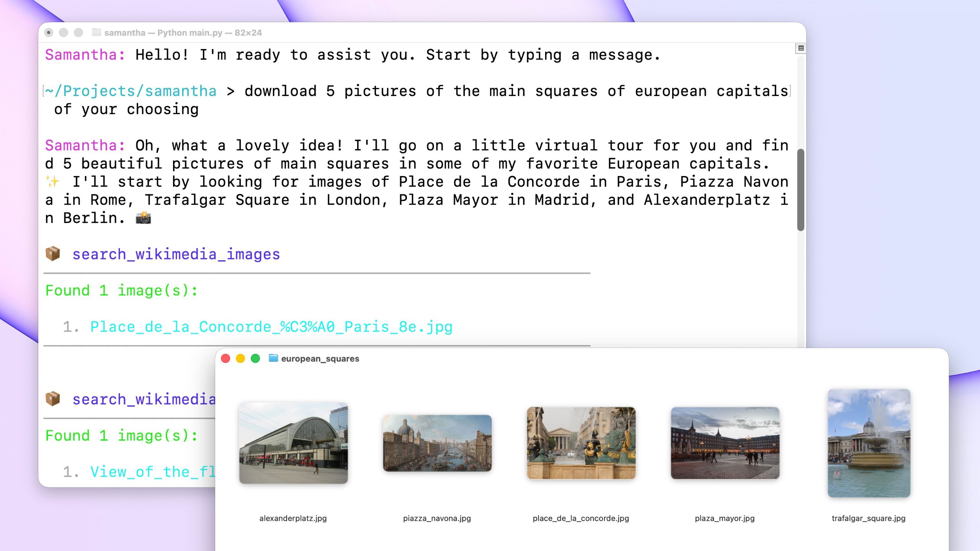This screenshot has height=551, width=980.
Task: Click the terminal vertical scrollbar thumb
Action: point(800,190)
